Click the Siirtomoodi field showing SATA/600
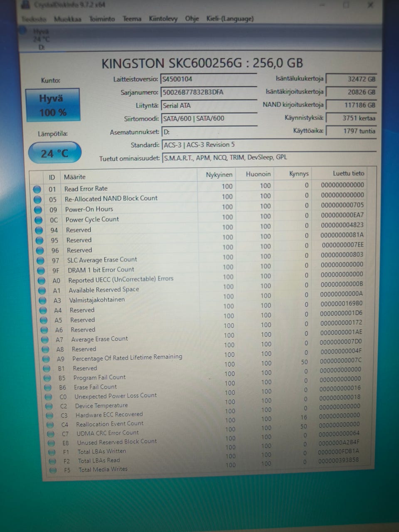 tap(209, 119)
